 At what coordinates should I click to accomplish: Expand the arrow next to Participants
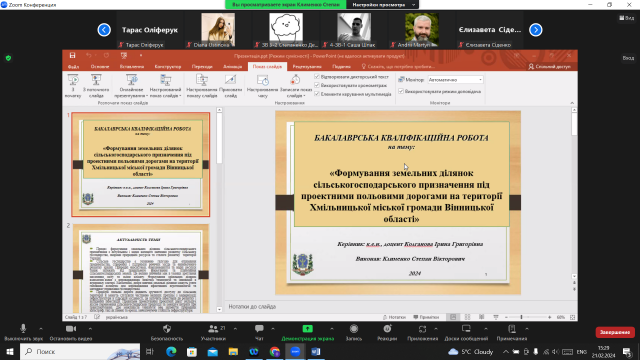tap(235, 329)
